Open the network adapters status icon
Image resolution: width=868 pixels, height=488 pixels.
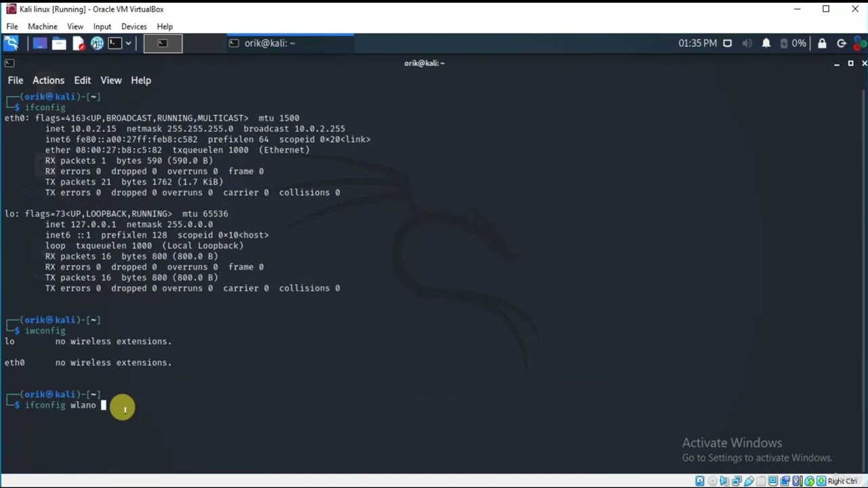[736, 481]
